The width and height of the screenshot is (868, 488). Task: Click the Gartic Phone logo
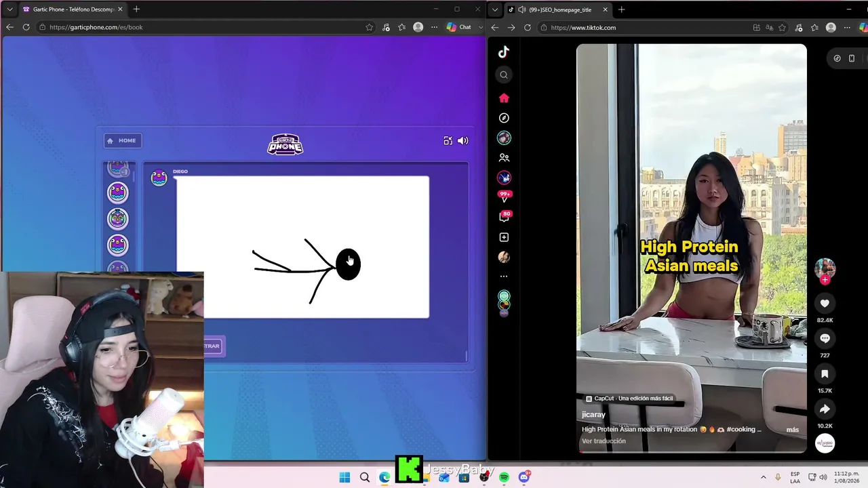(x=285, y=144)
